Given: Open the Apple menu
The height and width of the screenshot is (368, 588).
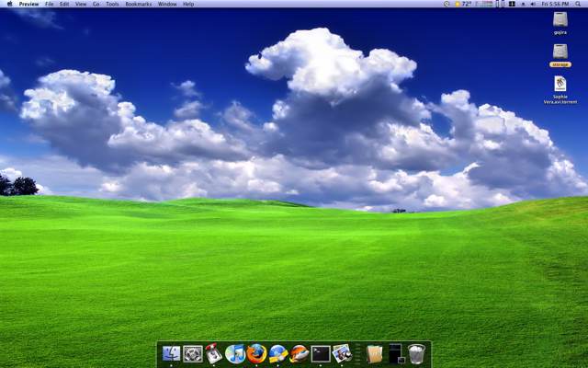Looking at the screenshot, I should tap(10, 4).
